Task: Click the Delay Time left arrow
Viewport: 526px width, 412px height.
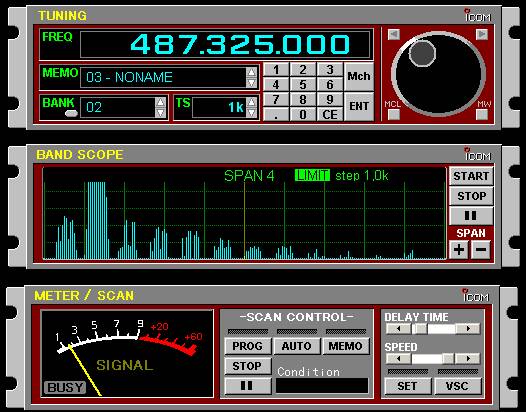Action: pyautogui.click(x=398, y=328)
